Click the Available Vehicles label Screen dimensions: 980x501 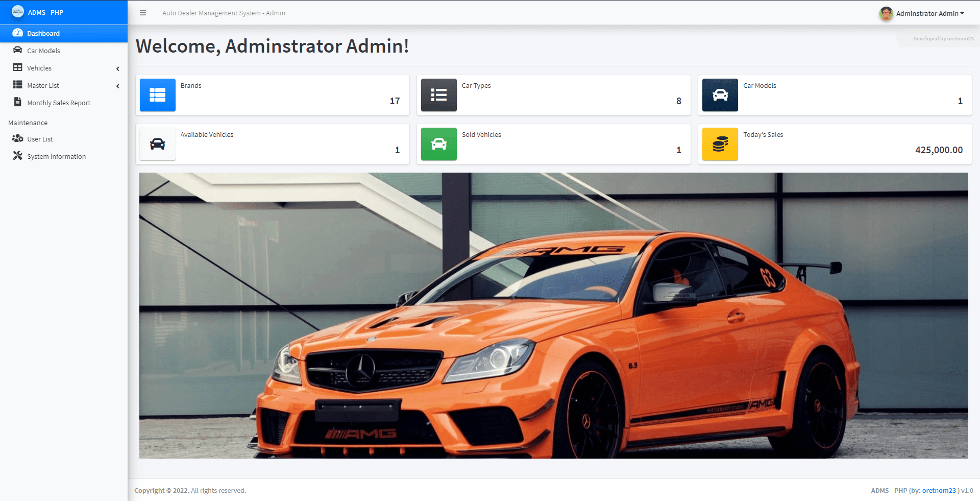(207, 134)
